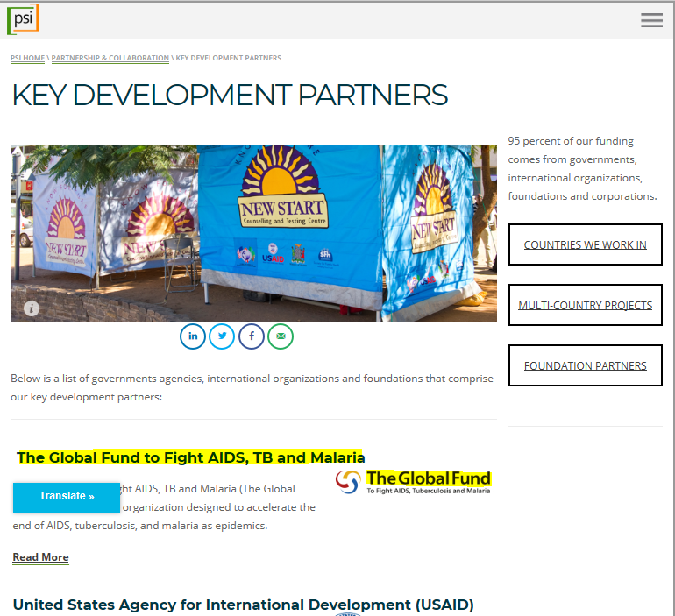Click the '95 percent of our funding' text

(x=582, y=168)
